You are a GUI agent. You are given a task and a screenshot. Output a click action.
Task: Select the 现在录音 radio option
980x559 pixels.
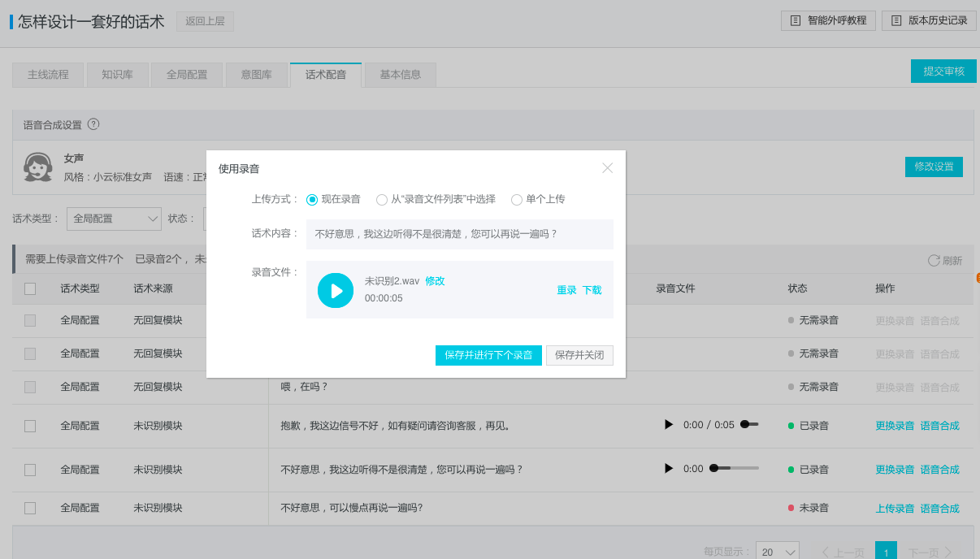tap(312, 199)
